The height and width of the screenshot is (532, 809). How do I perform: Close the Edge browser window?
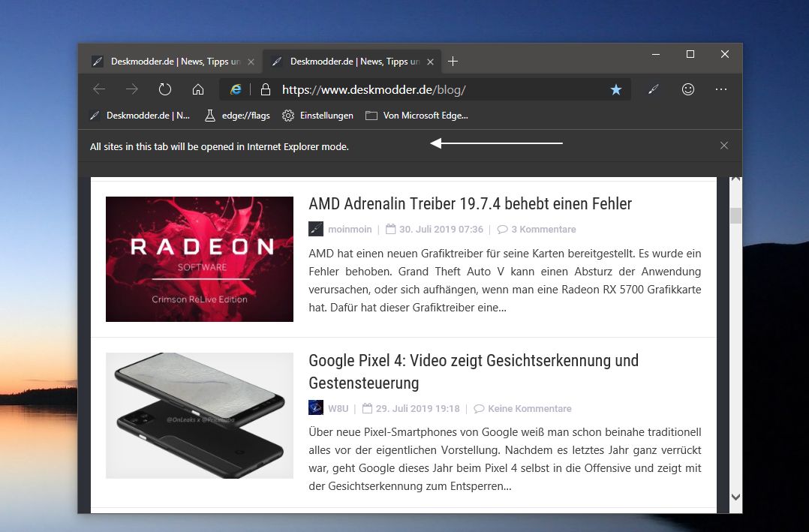pyautogui.click(x=725, y=54)
